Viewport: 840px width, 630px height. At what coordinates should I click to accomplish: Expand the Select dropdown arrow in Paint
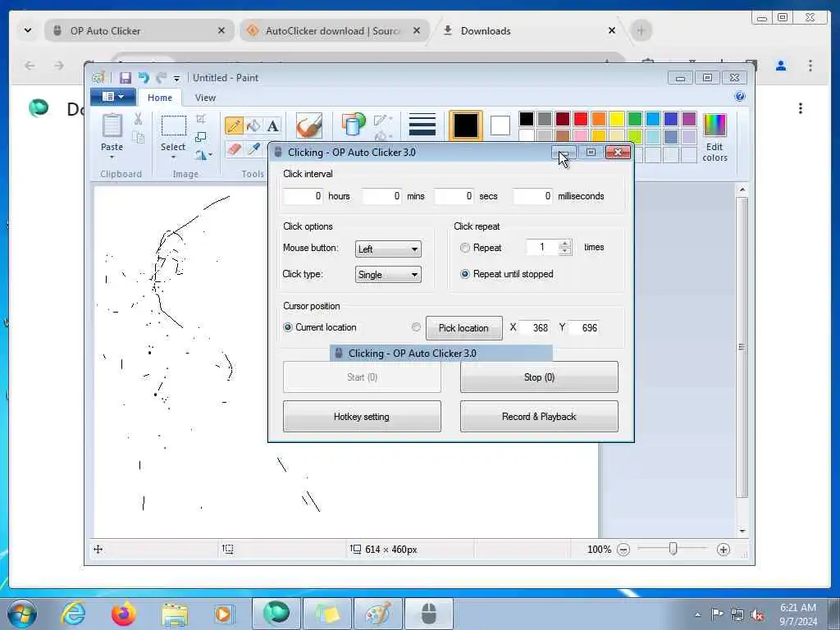(x=174, y=157)
